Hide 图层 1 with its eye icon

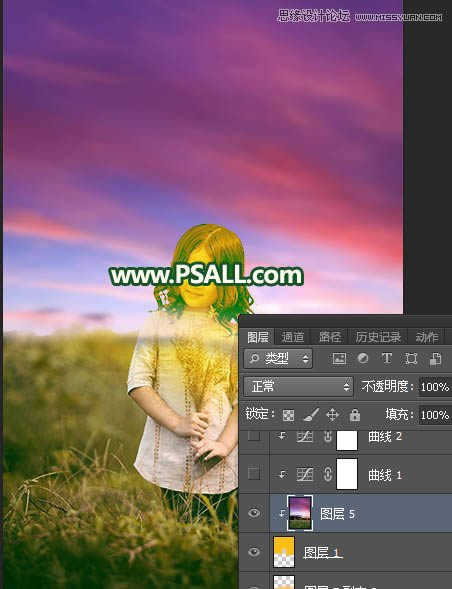click(254, 552)
